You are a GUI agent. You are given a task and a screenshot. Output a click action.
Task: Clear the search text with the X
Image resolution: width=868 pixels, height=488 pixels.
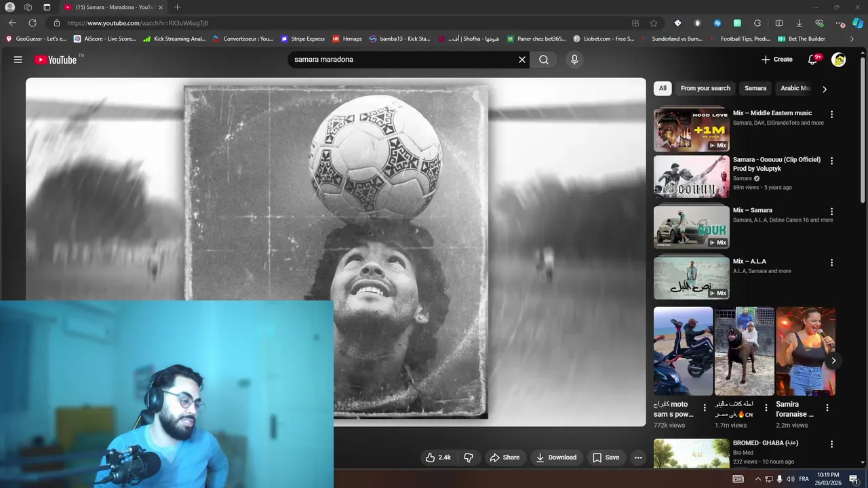click(522, 60)
